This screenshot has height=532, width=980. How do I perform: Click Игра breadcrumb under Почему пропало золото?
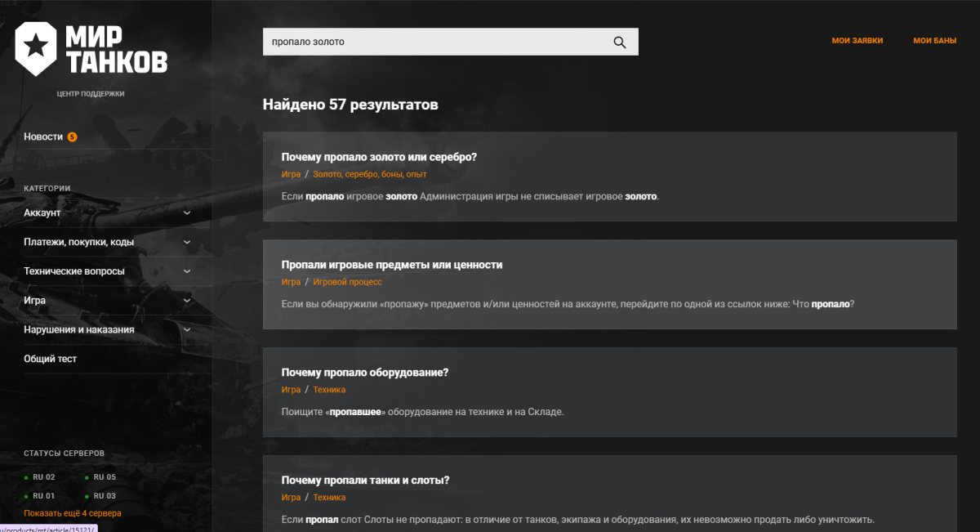coord(291,174)
